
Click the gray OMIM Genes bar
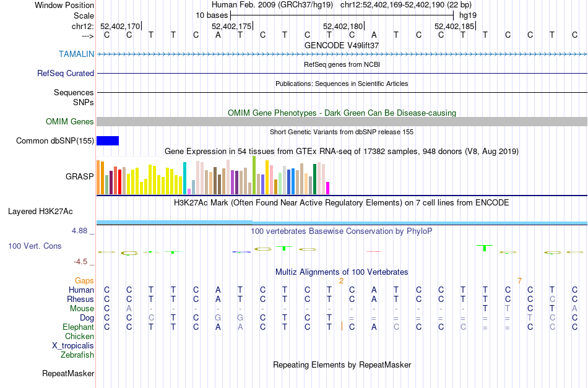pyautogui.click(x=342, y=121)
